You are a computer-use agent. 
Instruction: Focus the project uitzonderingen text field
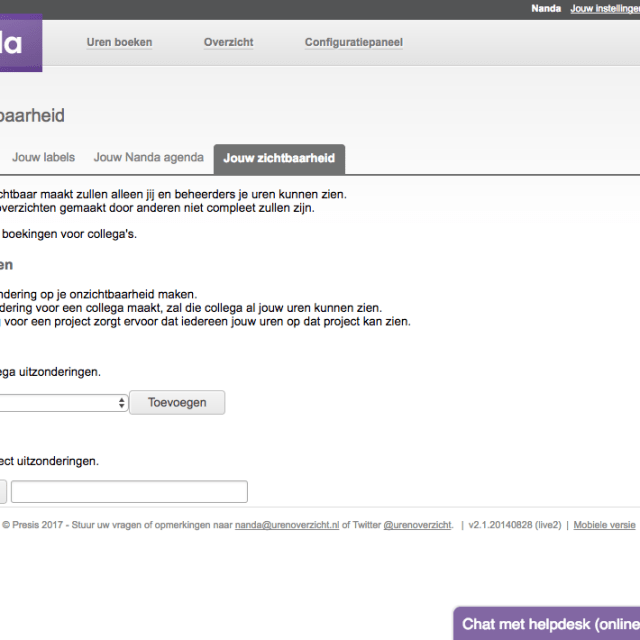(129, 491)
